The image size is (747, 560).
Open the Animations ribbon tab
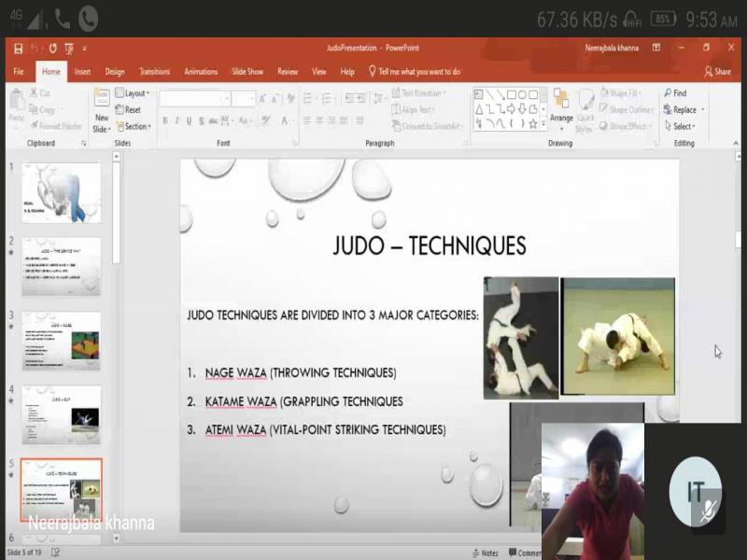201,71
